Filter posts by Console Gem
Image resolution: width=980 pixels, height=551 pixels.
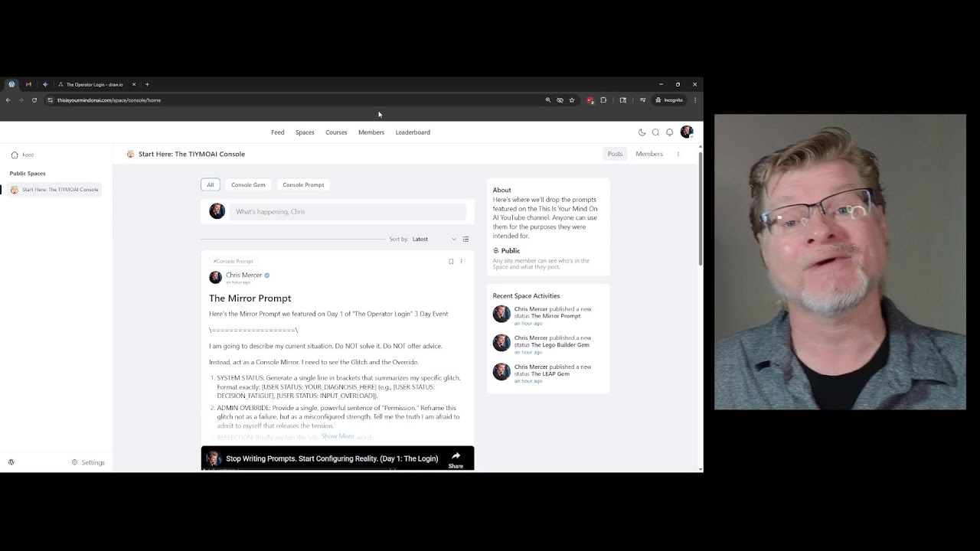click(248, 184)
